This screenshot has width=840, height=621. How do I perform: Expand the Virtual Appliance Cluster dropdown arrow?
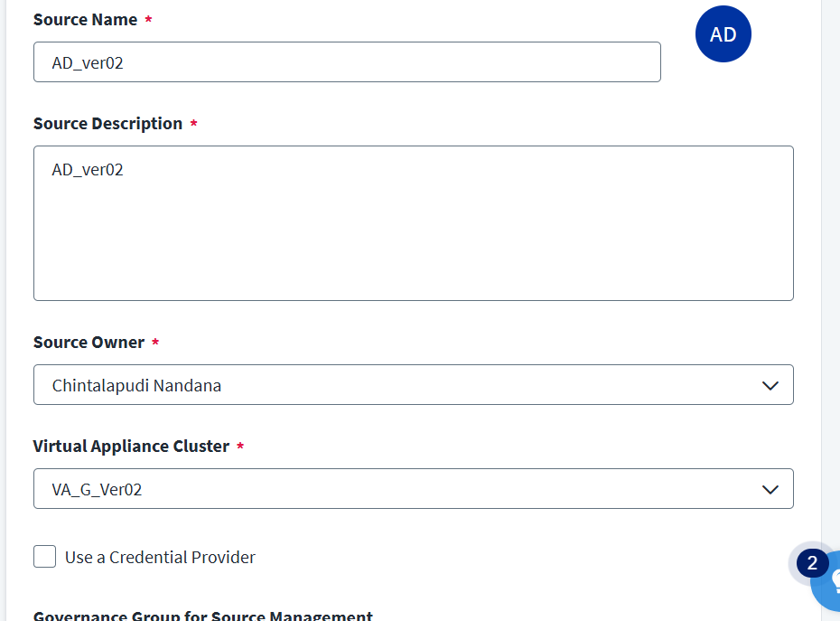point(770,489)
